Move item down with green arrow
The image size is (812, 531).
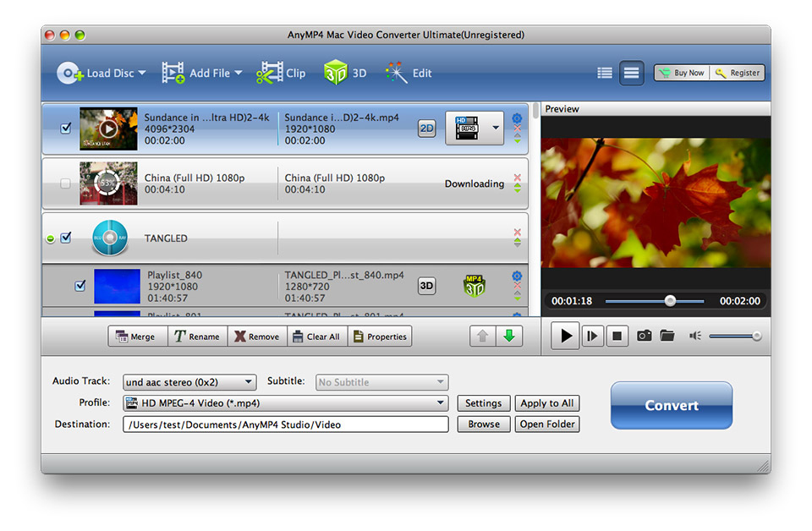click(x=508, y=336)
